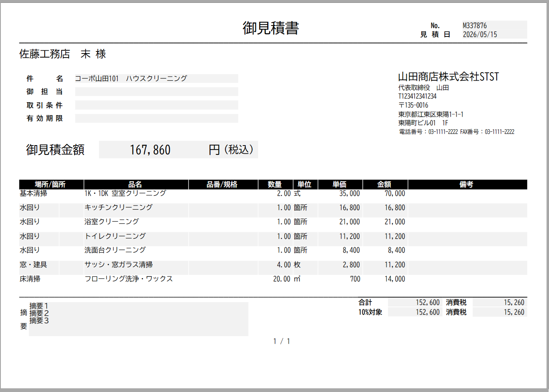This screenshot has width=549, height=392.
Task: Click the 摘要2 note line
Action: pos(39,313)
